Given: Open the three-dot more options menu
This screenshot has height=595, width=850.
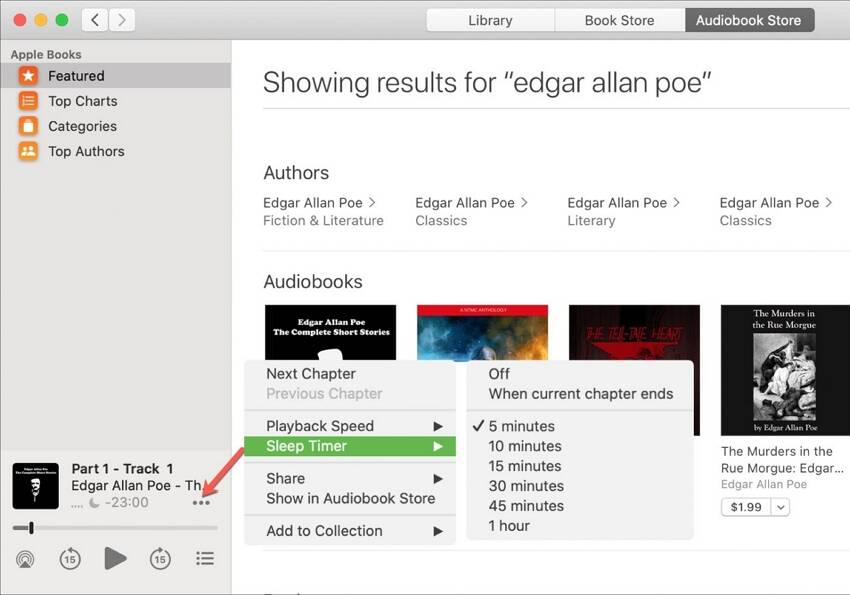Looking at the screenshot, I should pos(201,503).
